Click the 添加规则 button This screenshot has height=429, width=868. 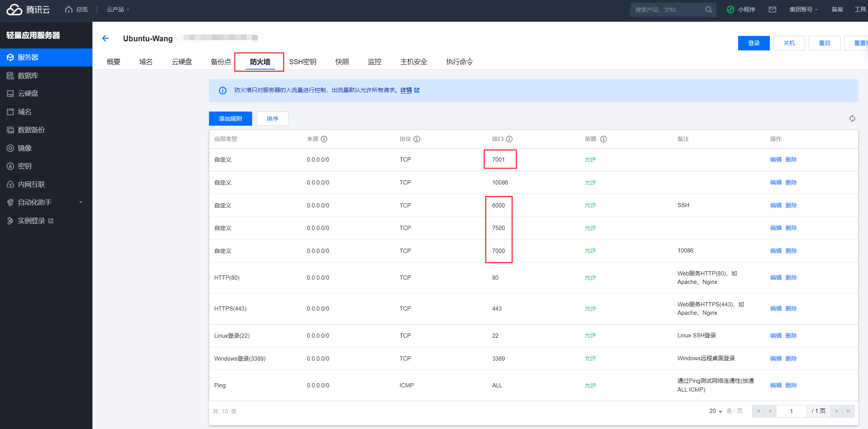230,119
